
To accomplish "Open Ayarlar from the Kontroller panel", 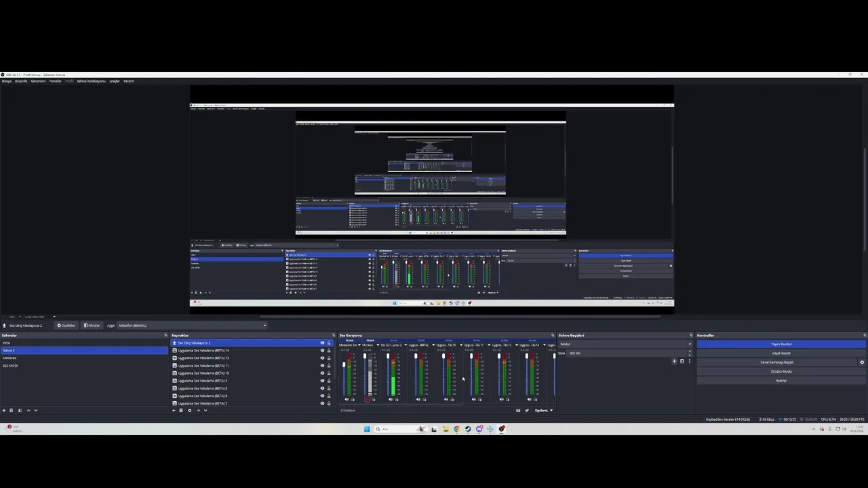I will (x=781, y=380).
